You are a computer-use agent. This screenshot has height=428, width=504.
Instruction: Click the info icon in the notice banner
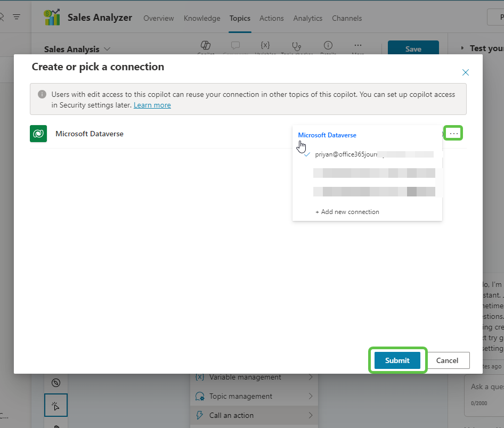[42, 95]
